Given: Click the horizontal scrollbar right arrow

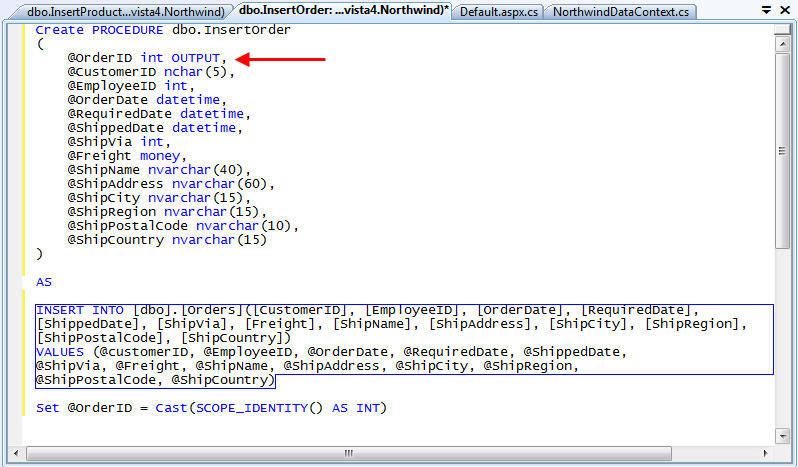Looking at the screenshot, I should 765,453.
